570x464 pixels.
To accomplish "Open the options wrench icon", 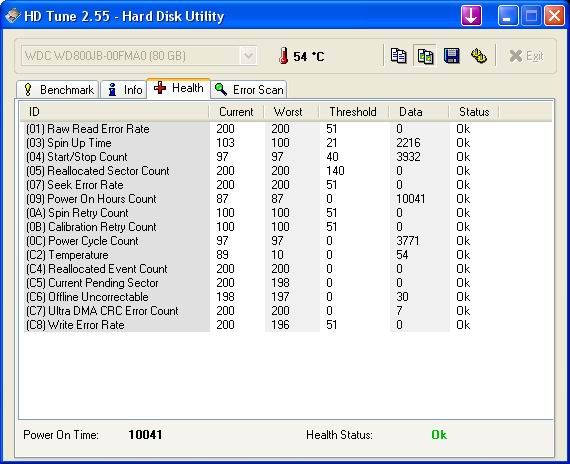I will 479,56.
